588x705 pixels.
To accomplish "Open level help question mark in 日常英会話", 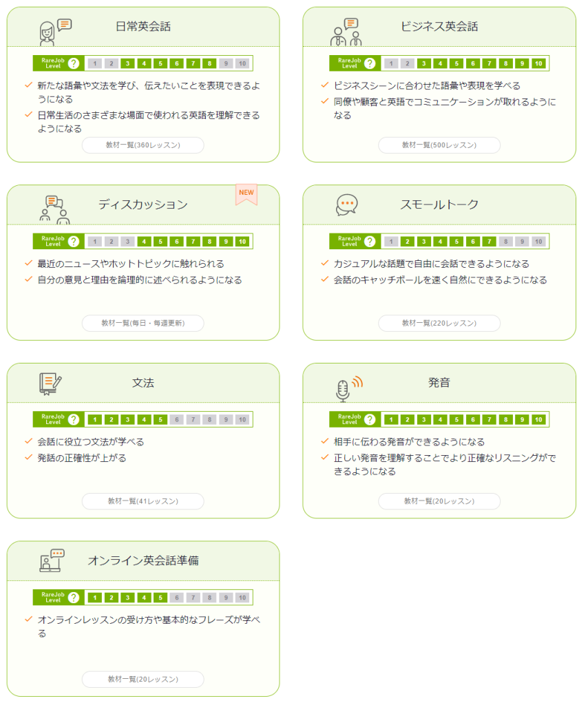I will 74,63.
